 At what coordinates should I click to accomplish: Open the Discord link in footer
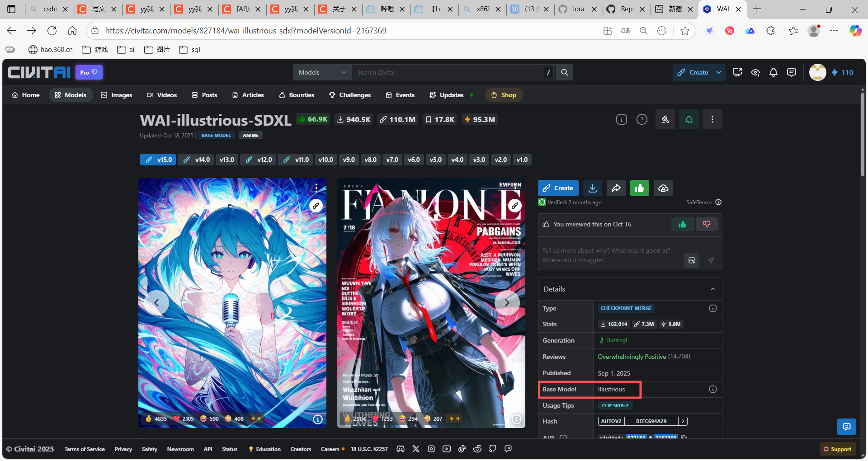pos(401,449)
